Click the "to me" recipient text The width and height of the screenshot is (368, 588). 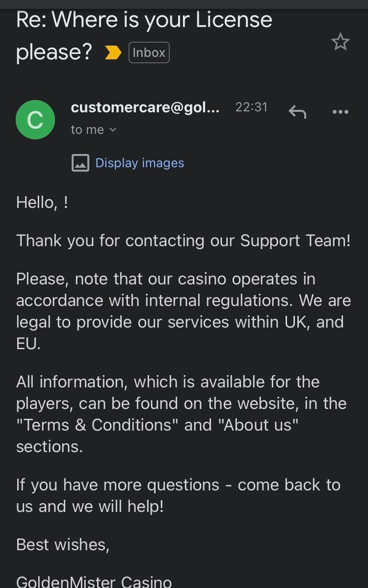(87, 130)
